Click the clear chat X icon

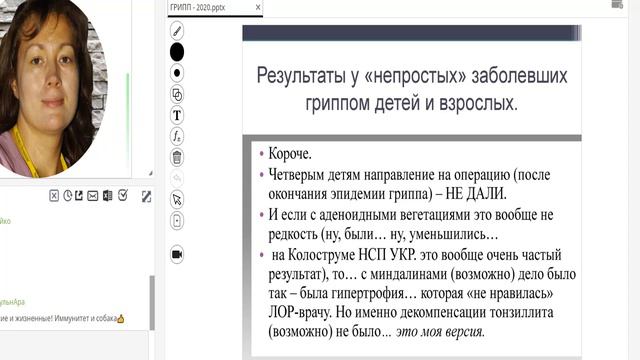click(x=54, y=196)
